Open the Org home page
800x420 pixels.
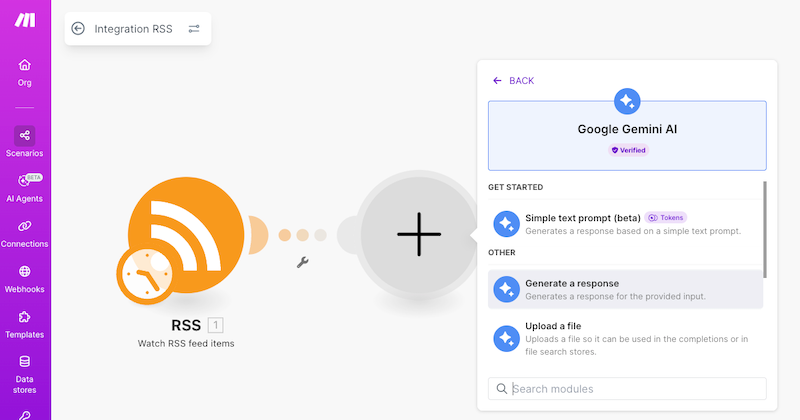pos(24,72)
